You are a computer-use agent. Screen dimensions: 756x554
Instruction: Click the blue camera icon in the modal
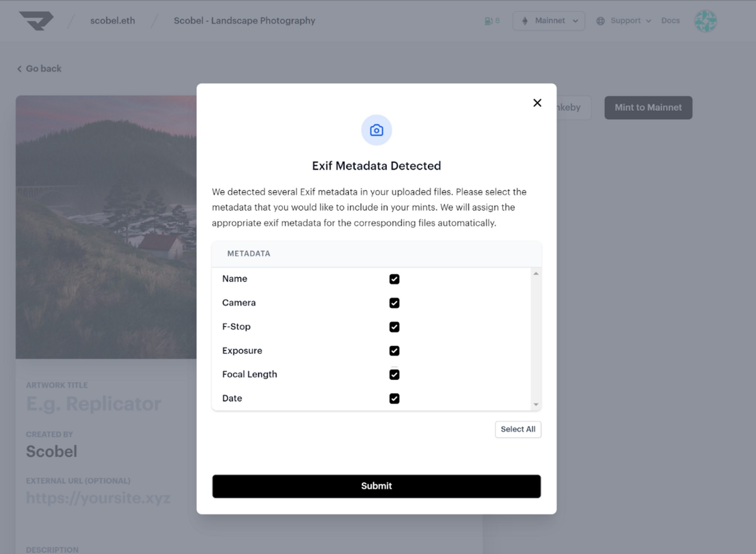[x=376, y=130]
